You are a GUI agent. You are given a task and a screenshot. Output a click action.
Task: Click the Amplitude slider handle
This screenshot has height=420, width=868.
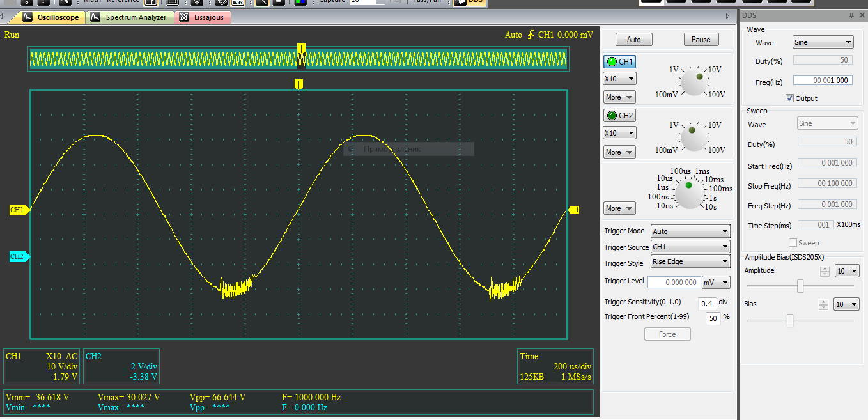pos(800,286)
